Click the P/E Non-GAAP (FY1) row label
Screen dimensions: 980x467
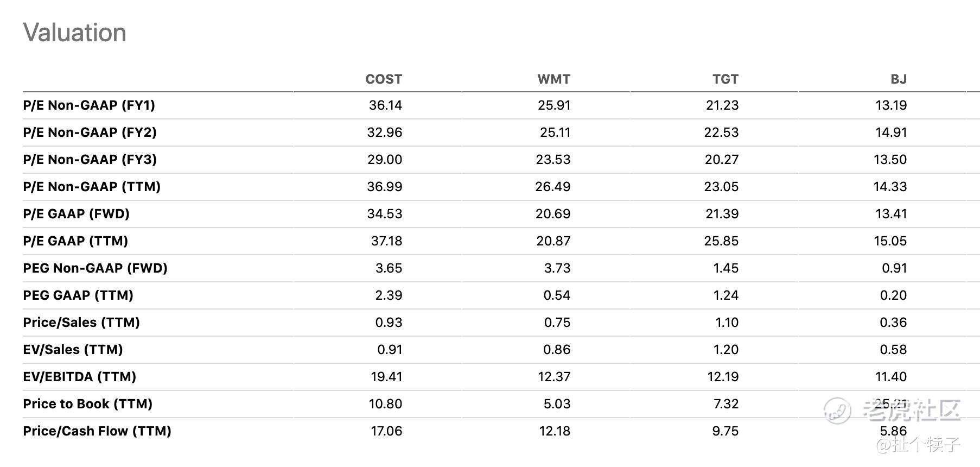[89, 105]
